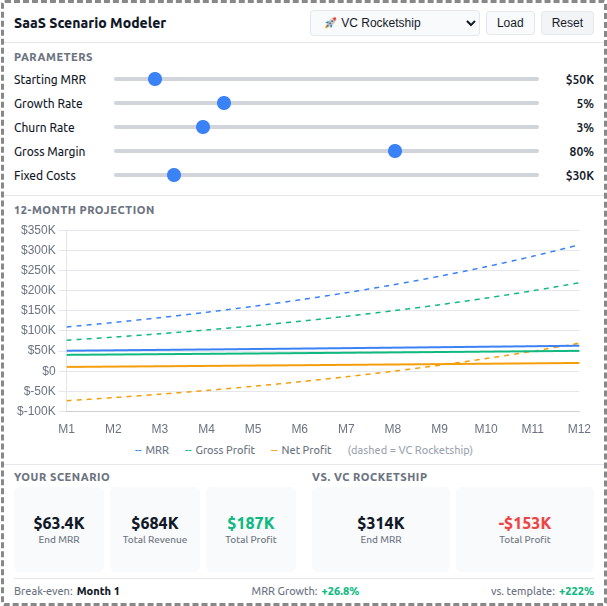Click the Fixed Costs slider handle

pos(174,175)
